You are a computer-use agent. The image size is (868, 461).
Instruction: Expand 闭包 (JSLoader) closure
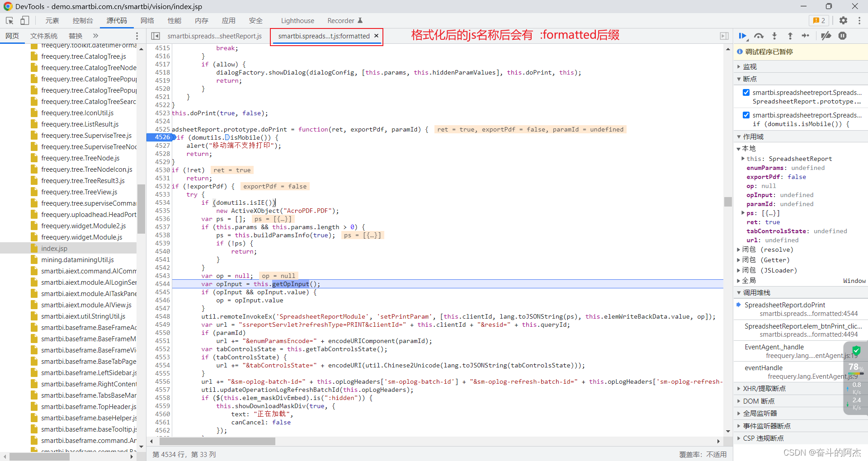click(738, 270)
